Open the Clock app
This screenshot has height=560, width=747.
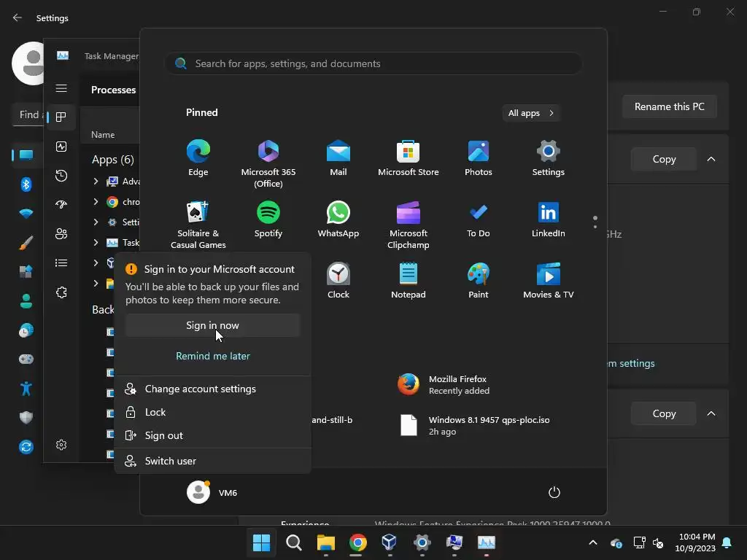[338, 281]
